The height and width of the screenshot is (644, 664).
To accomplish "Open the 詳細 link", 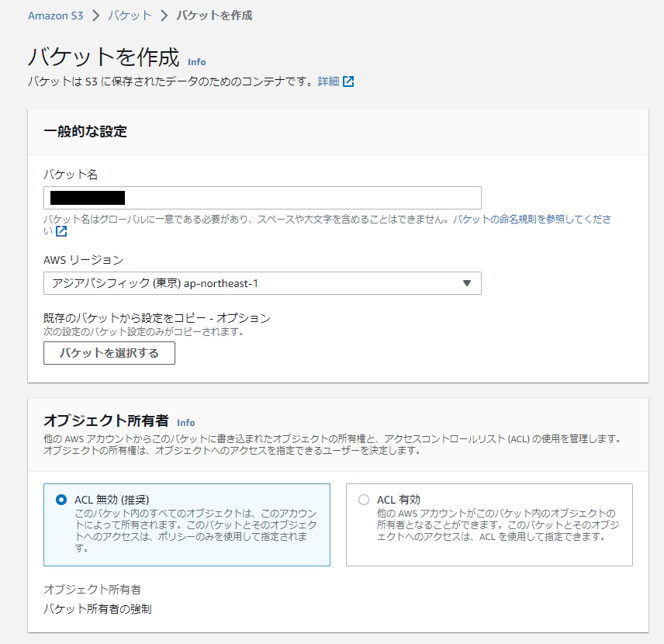I will 328,81.
